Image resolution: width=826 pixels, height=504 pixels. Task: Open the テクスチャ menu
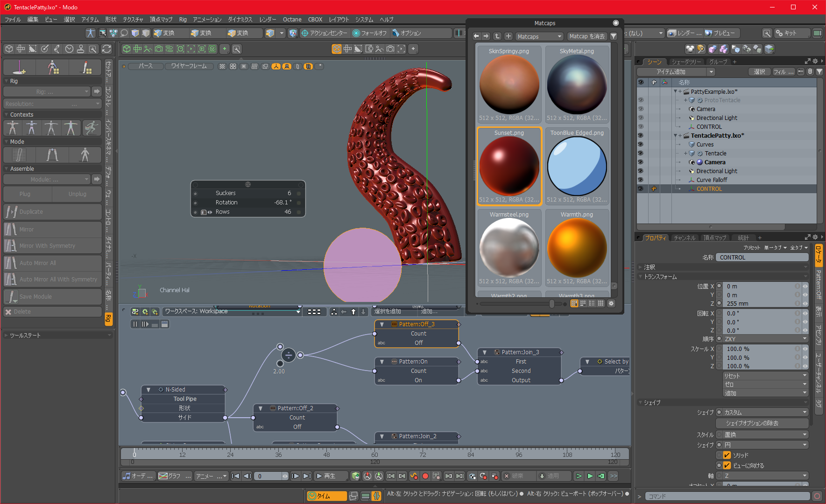point(133,20)
